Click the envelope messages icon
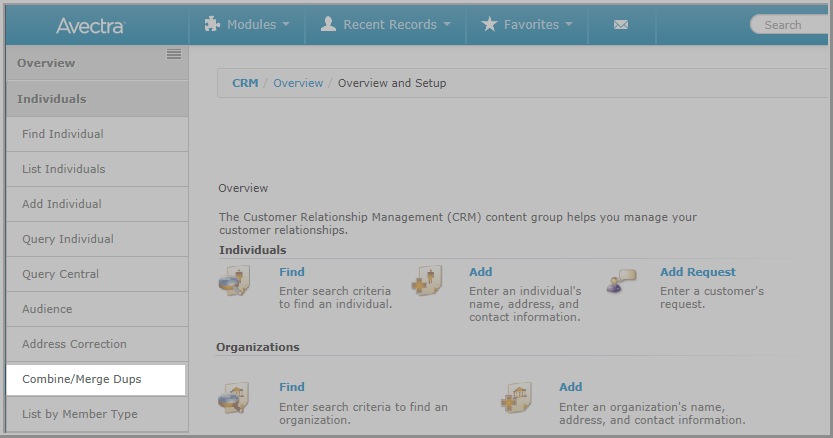Screen dimensions: 833x438 tap(621, 24)
